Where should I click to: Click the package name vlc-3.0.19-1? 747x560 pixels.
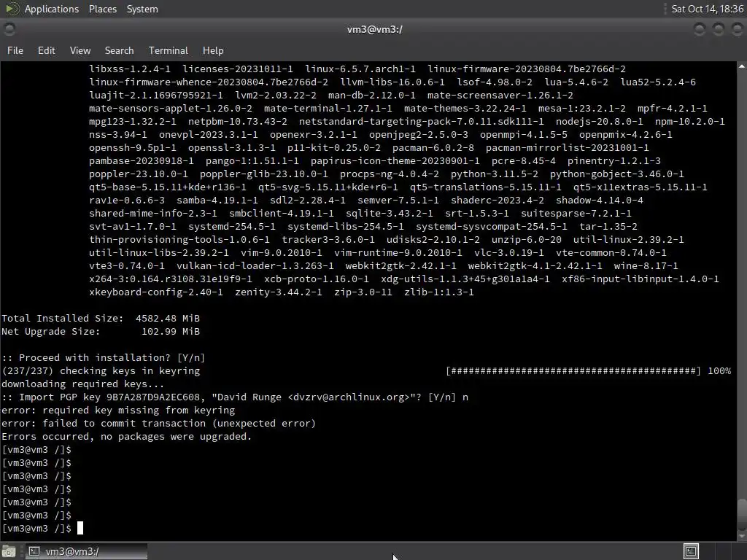click(x=508, y=253)
